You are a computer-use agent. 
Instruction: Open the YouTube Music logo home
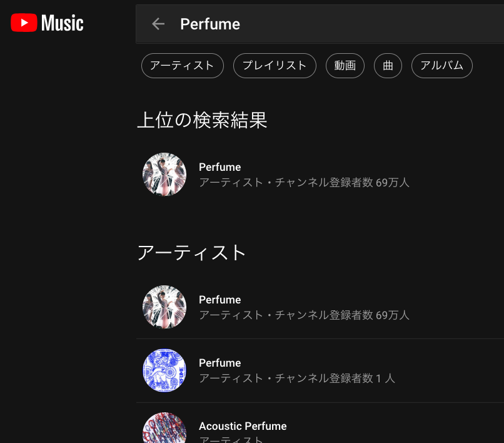point(47,23)
